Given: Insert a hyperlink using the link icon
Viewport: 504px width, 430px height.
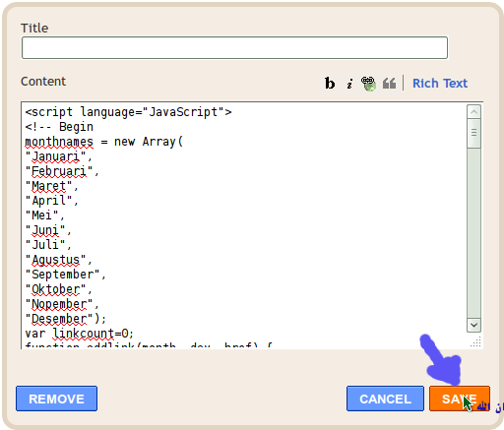Looking at the screenshot, I should (368, 84).
